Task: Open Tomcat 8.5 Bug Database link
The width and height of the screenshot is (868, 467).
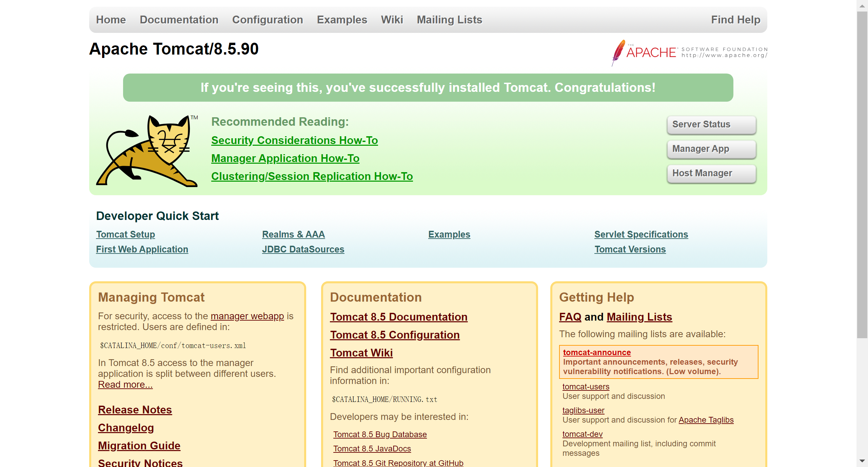Action: click(x=380, y=434)
